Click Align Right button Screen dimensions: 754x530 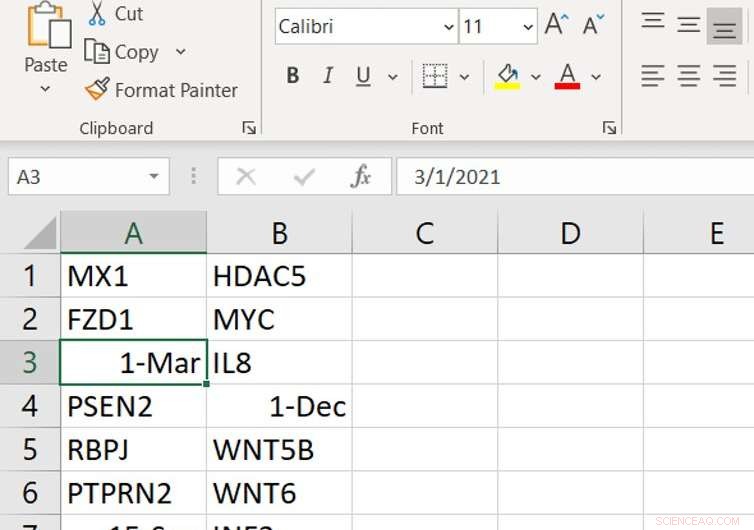point(725,76)
